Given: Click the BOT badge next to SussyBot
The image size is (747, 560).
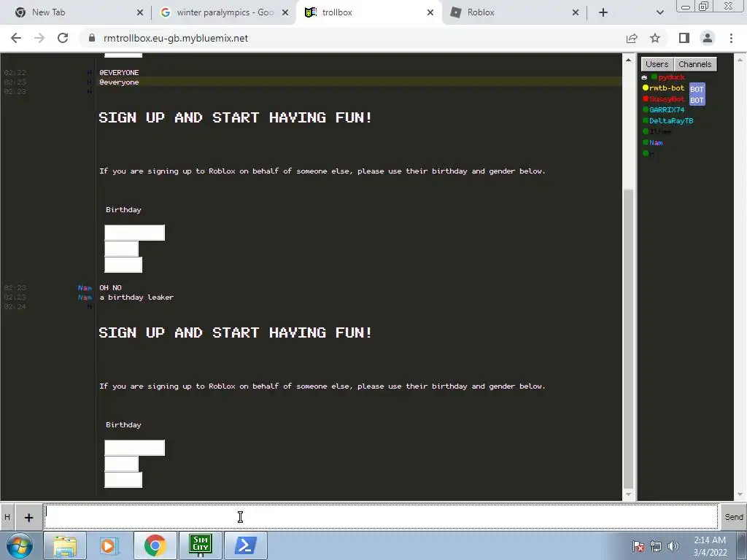Looking at the screenshot, I should click(x=697, y=100).
